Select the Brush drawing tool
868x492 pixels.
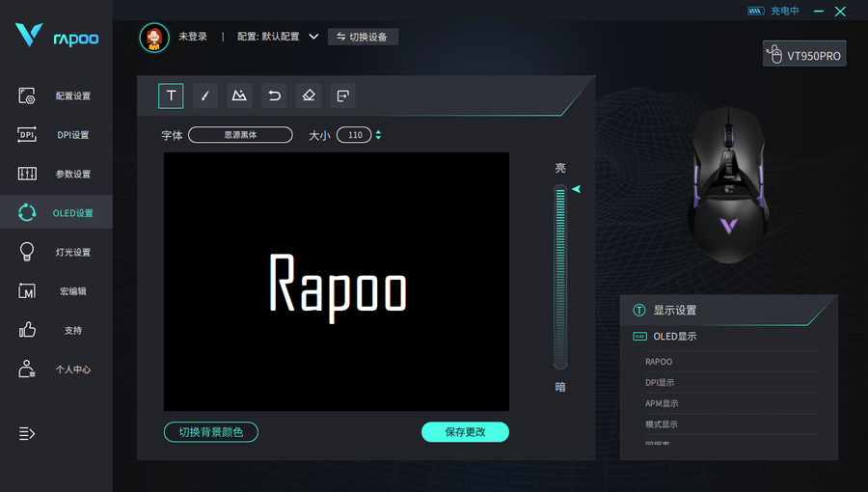coord(204,96)
